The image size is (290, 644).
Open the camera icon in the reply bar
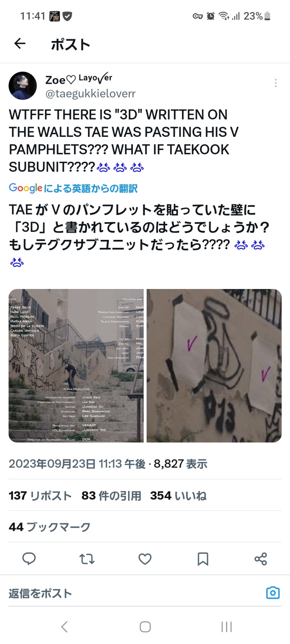pyautogui.click(x=273, y=593)
